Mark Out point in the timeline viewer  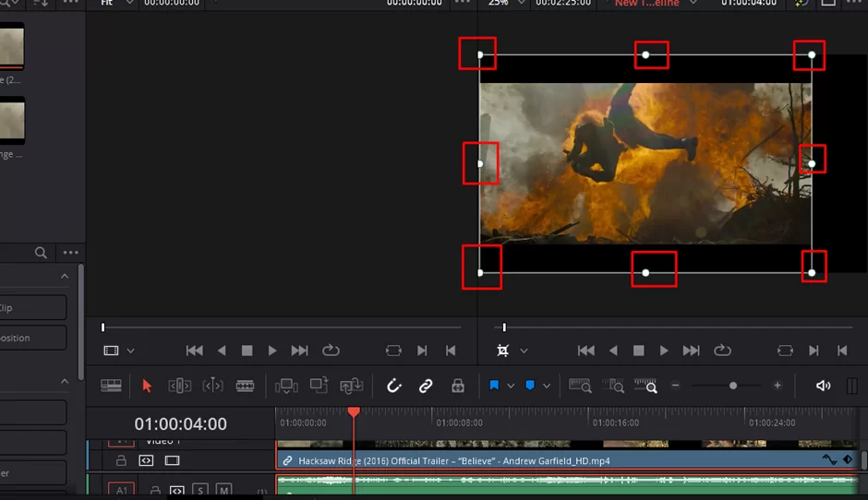coord(842,351)
